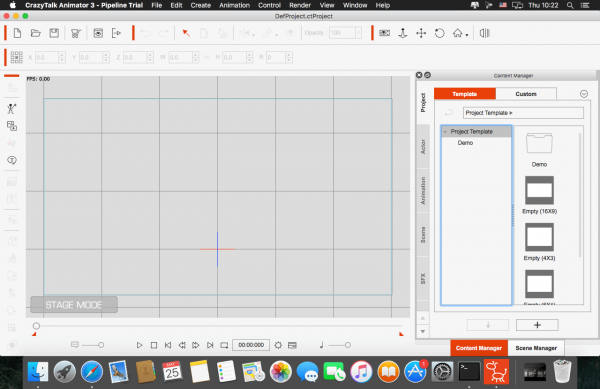Select the camera rotate tool icon
600x389 pixels.
pos(440,33)
